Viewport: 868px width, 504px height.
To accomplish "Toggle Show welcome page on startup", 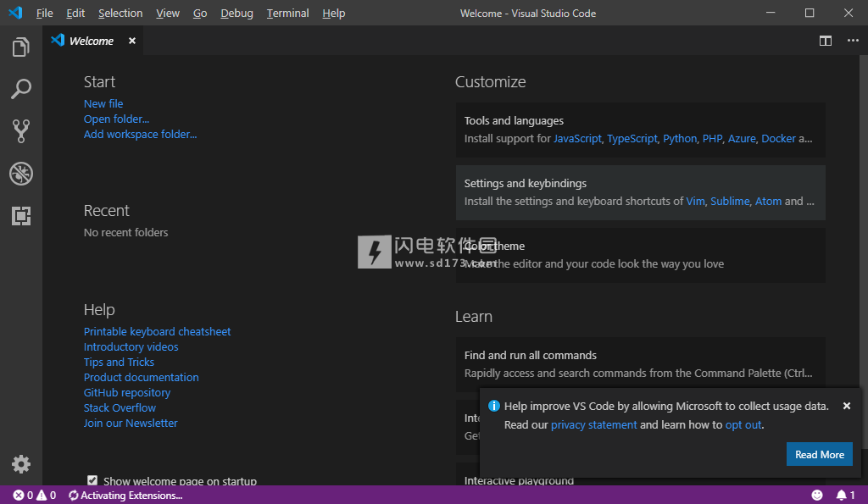I will [x=92, y=480].
